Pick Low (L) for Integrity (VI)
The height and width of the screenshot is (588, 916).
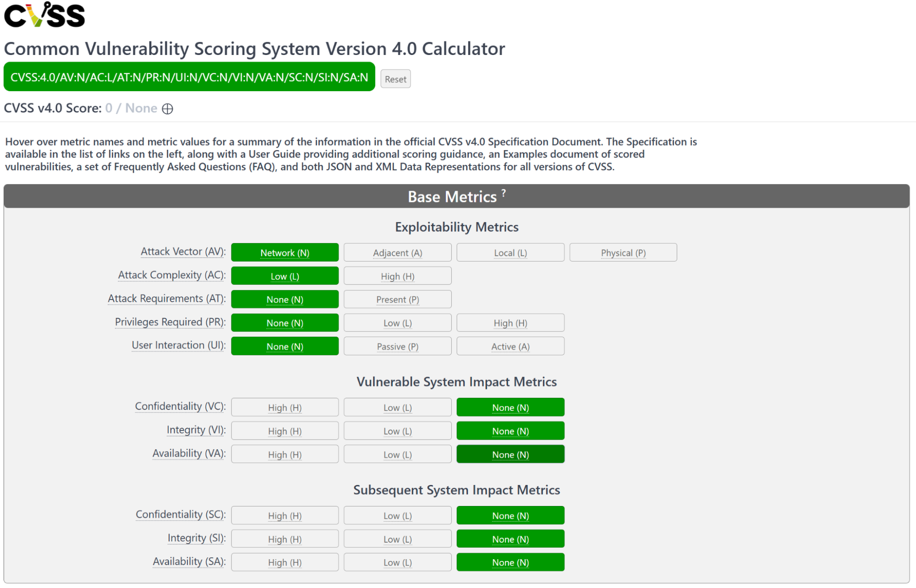397,431
